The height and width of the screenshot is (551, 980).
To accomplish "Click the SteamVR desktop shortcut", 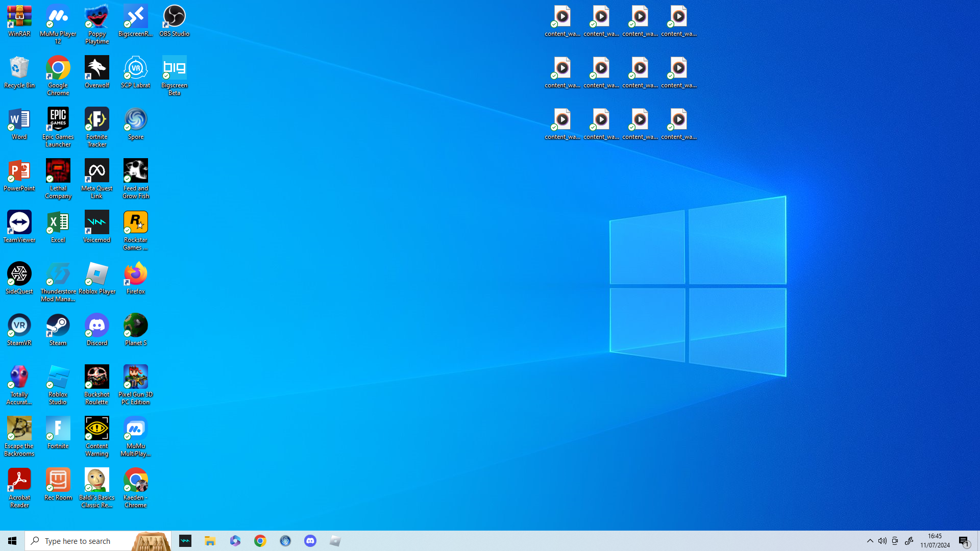I will pyautogui.click(x=19, y=329).
